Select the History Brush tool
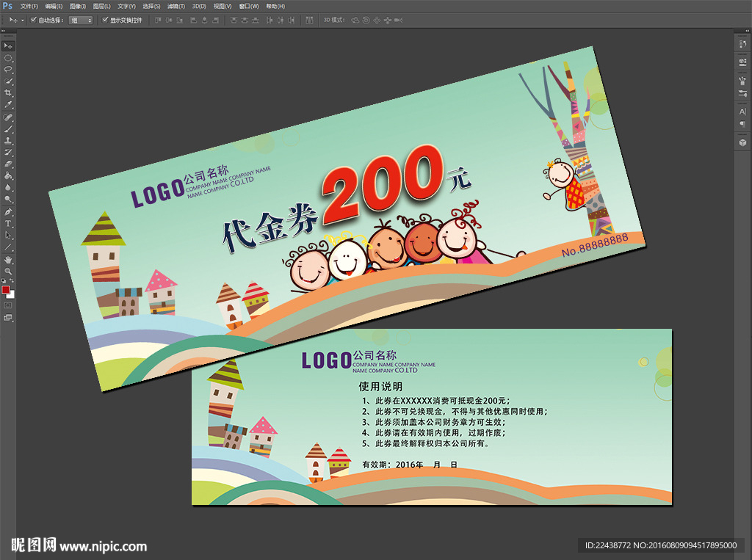 tap(8, 153)
